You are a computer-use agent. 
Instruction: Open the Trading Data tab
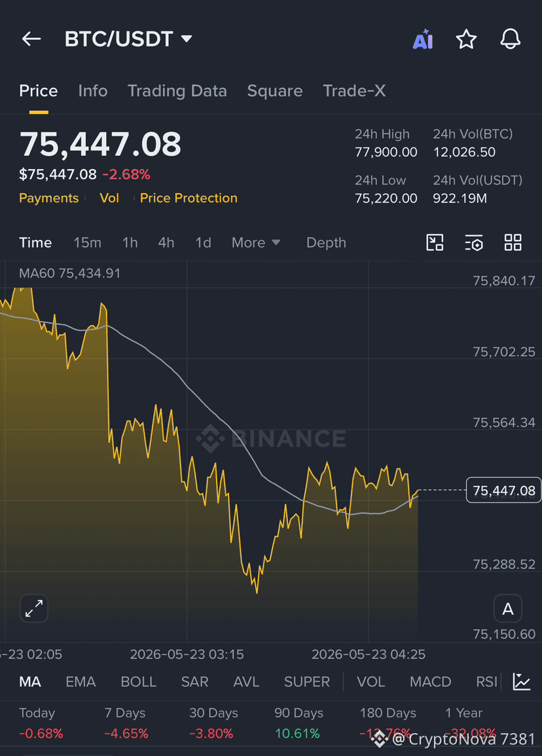coord(177,90)
